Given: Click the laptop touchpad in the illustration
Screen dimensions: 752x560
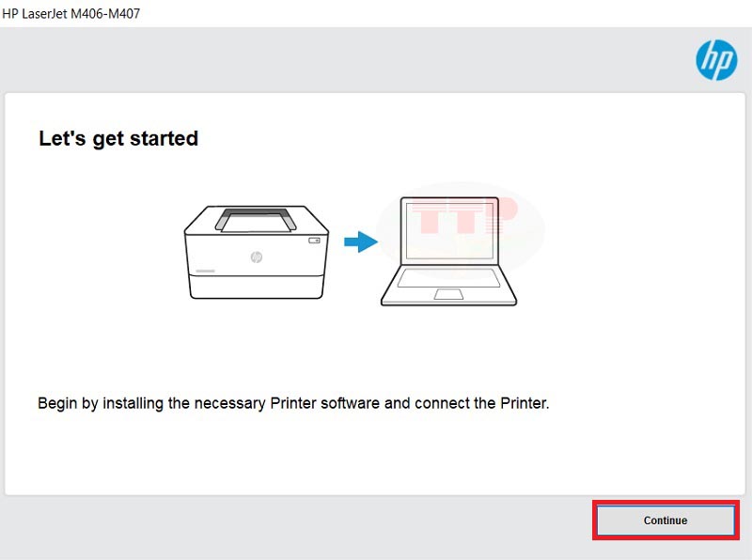Looking at the screenshot, I should pos(448,294).
